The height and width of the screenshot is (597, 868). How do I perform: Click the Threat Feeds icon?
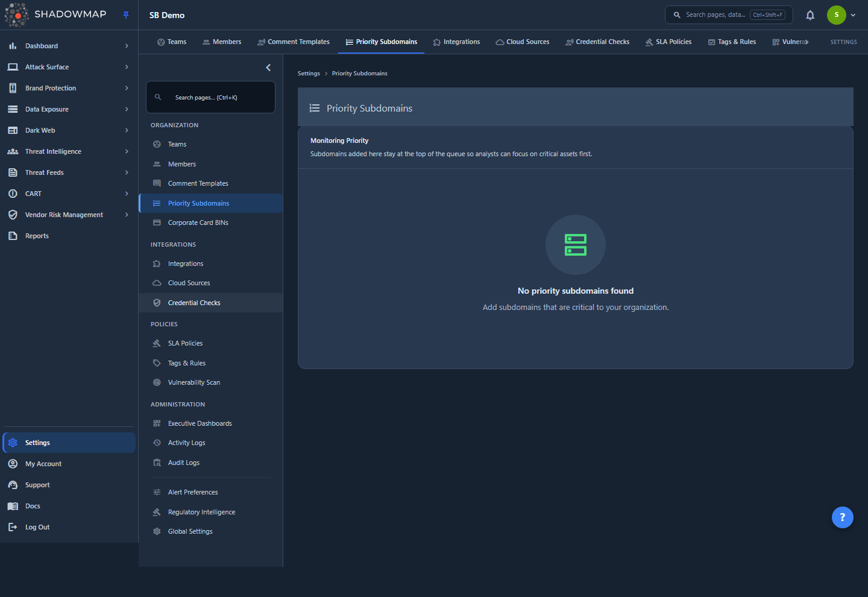[x=13, y=172]
